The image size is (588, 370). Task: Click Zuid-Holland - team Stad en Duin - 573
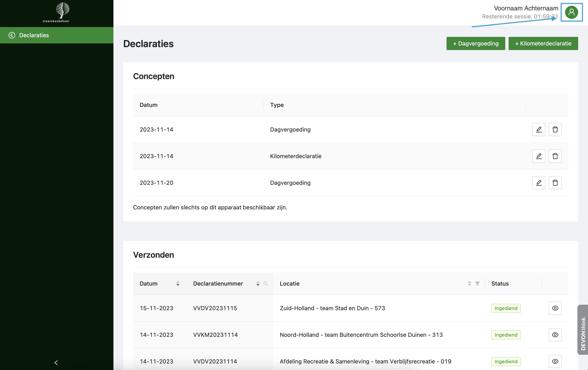pyautogui.click(x=332, y=308)
